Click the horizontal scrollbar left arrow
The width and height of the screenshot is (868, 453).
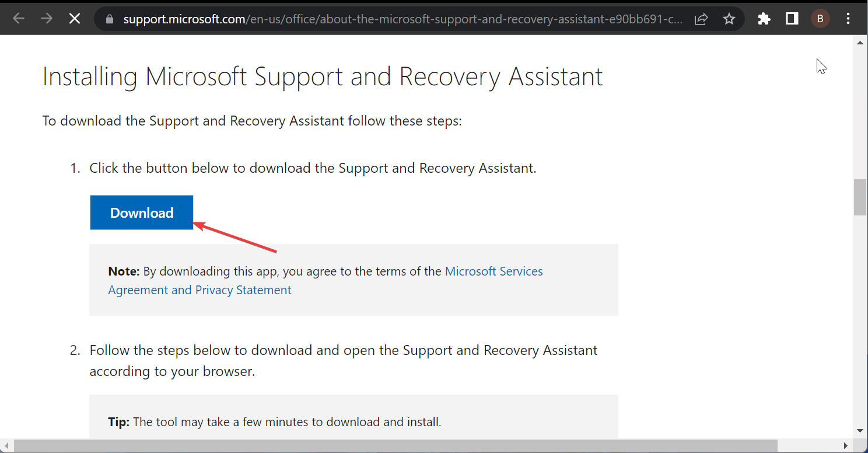(6, 446)
